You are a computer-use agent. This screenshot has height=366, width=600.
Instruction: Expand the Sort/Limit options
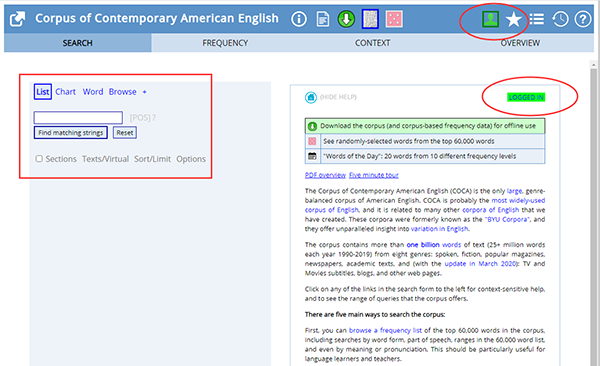click(152, 159)
